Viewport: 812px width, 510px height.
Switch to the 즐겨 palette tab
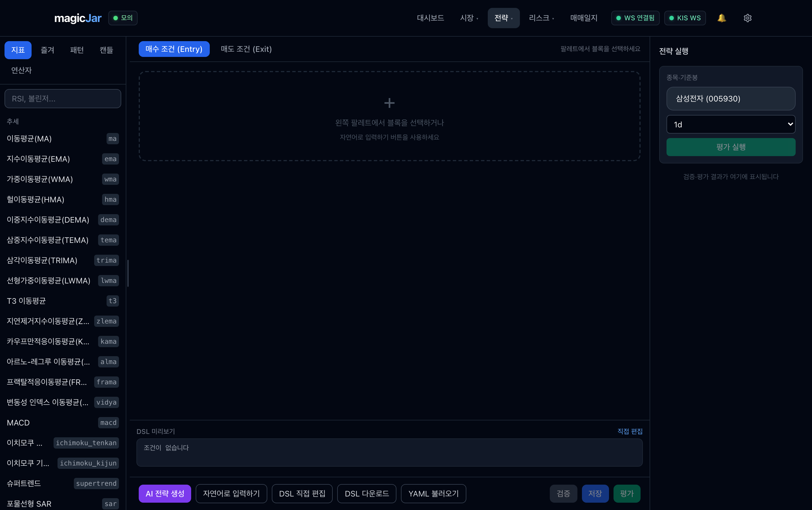pos(47,50)
